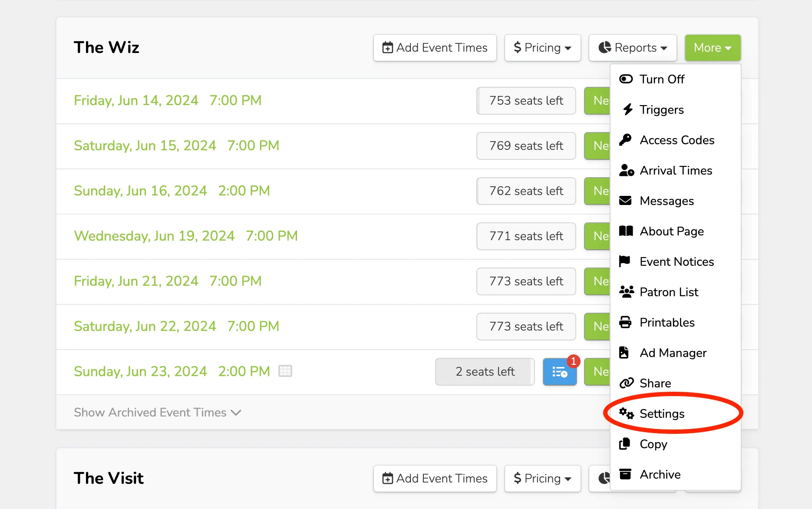
Task: Open waitlist button on Jun 23 row
Action: 560,372
